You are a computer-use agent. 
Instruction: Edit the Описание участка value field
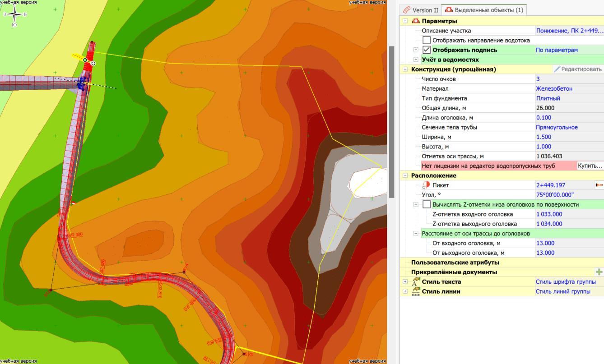[x=569, y=31]
